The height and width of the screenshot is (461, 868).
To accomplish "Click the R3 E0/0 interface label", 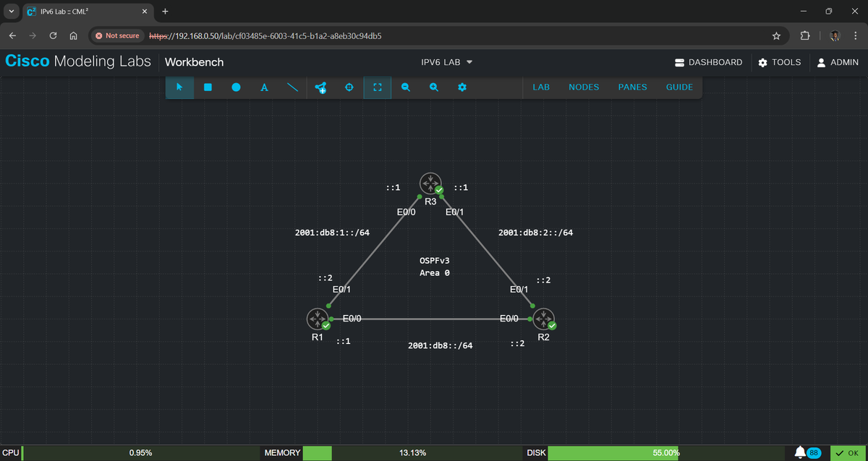I will point(406,212).
